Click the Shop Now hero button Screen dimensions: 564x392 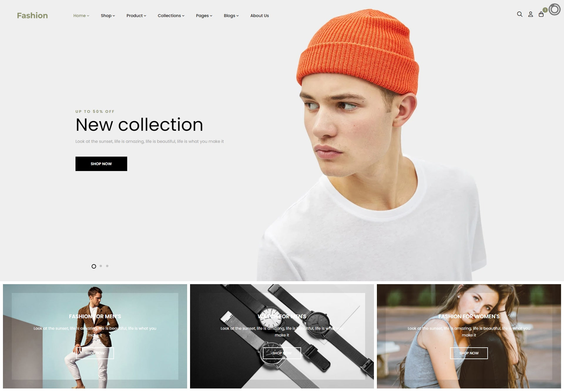click(101, 163)
